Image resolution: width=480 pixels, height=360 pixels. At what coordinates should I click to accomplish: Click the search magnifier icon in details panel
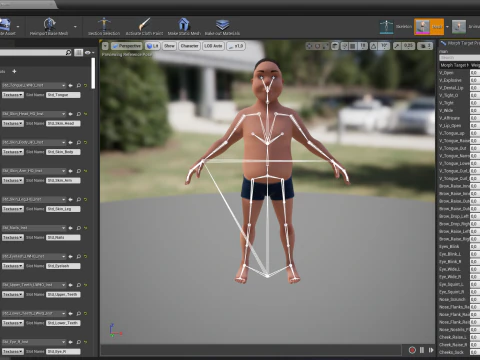(x=68, y=52)
